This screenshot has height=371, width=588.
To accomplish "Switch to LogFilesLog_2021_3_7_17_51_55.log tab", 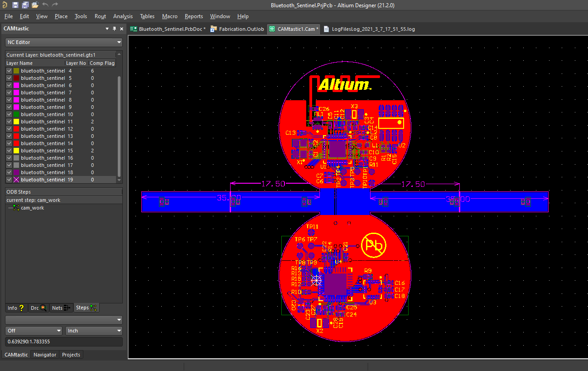I will point(370,29).
